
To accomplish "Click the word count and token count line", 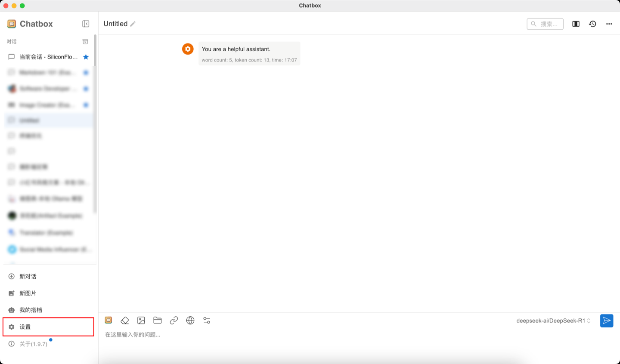I will coord(249,60).
